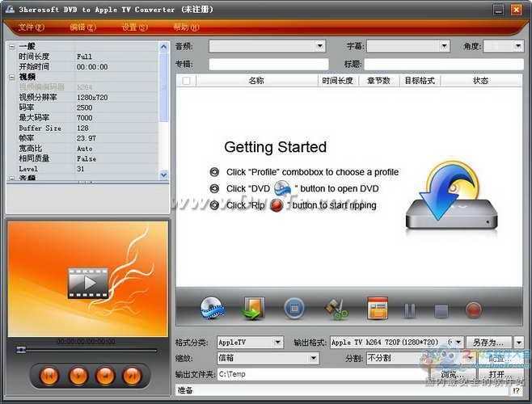The height and width of the screenshot is (404, 532).
Task: Click the Buffer Size value 128
Action: (x=82, y=128)
